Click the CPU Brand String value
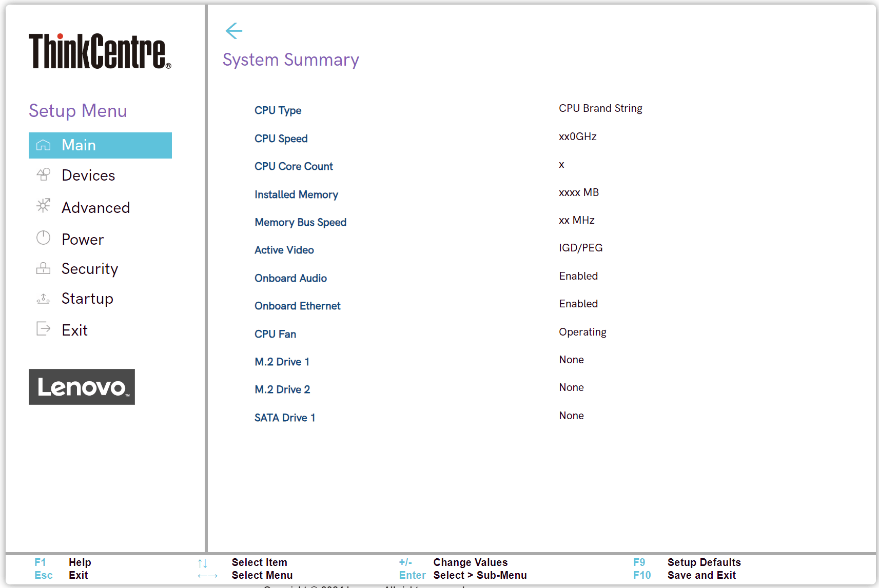879x588 pixels. click(600, 108)
